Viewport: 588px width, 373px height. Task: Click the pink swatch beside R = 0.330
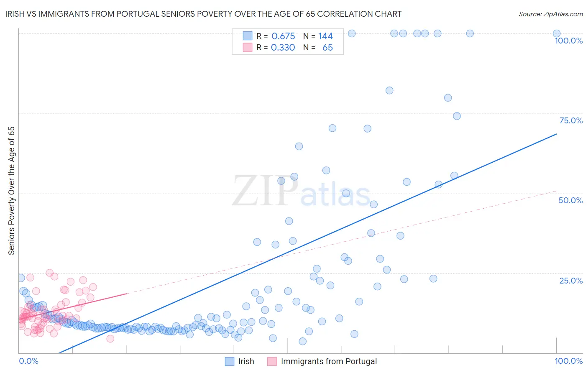pos(248,47)
